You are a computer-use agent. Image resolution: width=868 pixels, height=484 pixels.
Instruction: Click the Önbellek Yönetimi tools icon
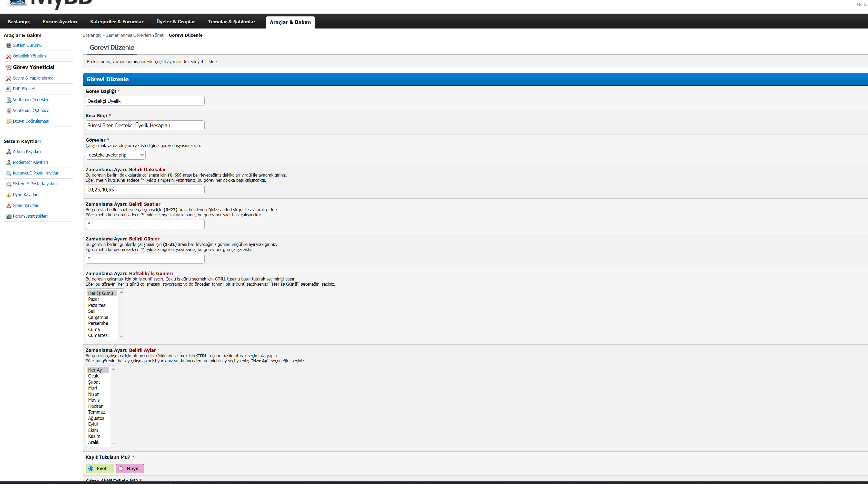point(9,56)
